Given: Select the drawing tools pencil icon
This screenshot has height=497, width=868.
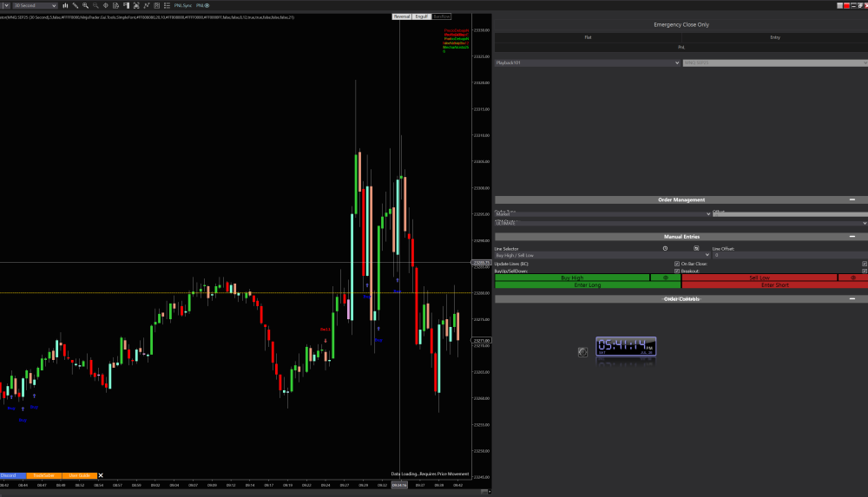Looking at the screenshot, I should click(75, 5).
